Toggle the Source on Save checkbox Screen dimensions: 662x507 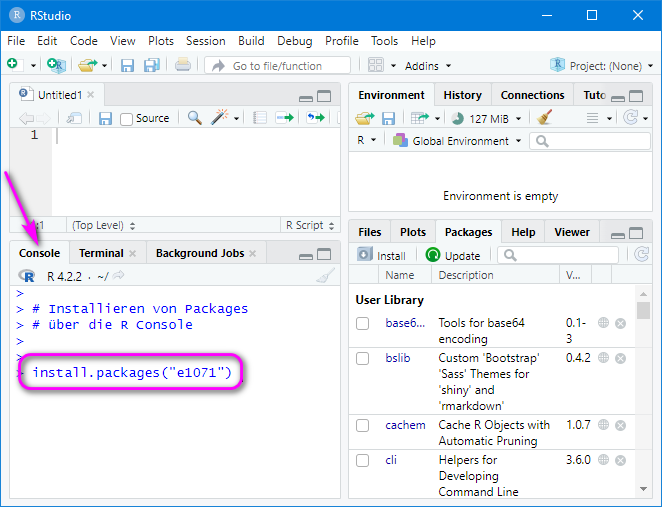pos(126,119)
